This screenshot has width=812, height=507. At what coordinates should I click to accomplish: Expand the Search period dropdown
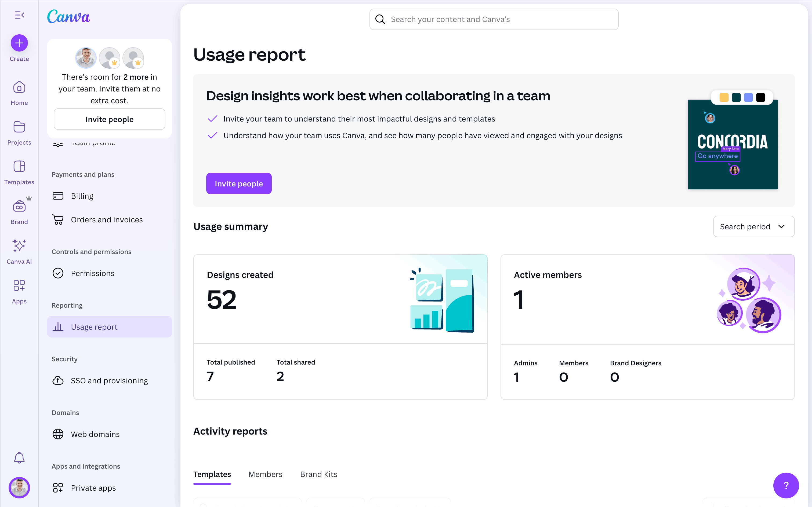point(753,227)
